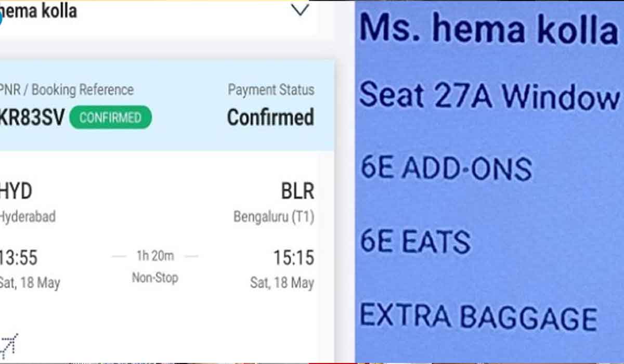Open the 6E ADD-ONS section
This screenshot has width=624, height=364.
coord(446,168)
